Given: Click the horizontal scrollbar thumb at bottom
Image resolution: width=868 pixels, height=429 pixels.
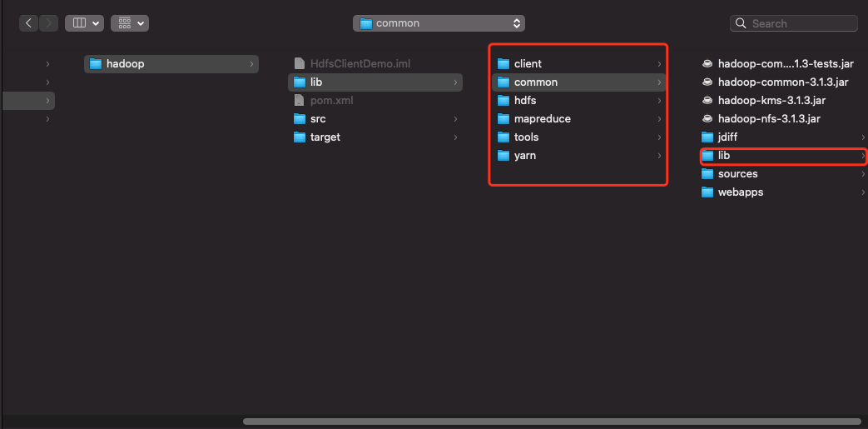Looking at the screenshot, I should tap(552, 422).
